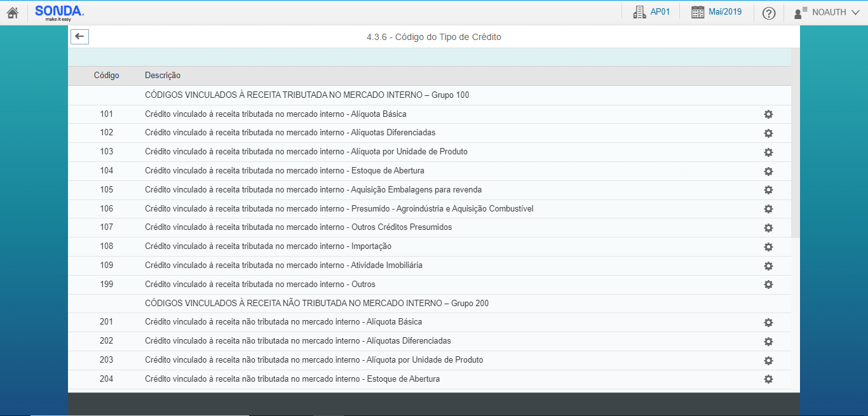Click 'não tributada ... Estoque de Abertura' description
868x416 pixels.
[292, 379]
